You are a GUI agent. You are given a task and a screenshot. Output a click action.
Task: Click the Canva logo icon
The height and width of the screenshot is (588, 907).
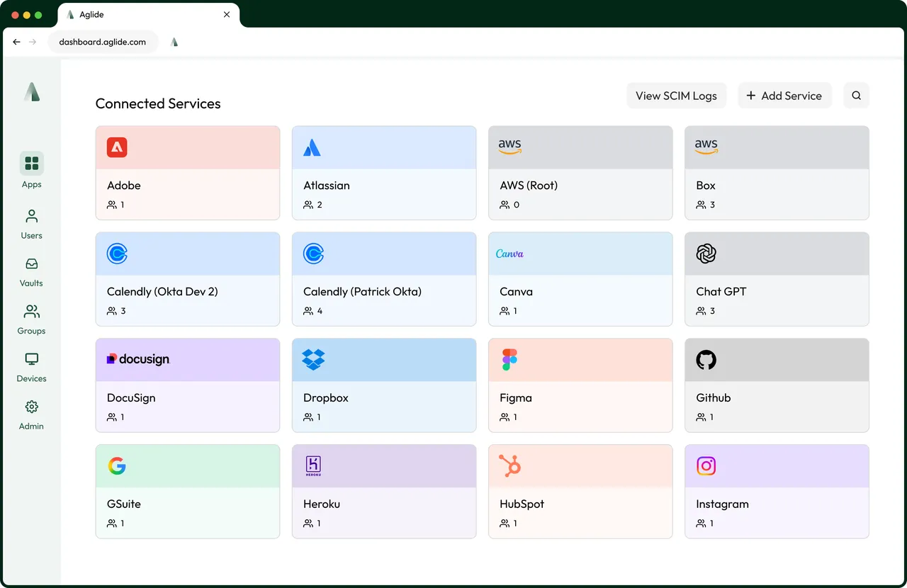coord(509,254)
